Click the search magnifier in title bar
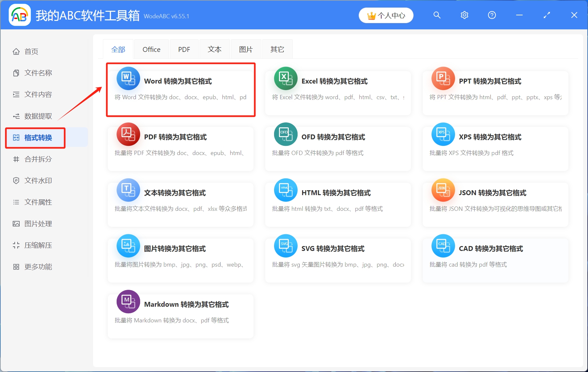588x372 pixels. point(437,15)
